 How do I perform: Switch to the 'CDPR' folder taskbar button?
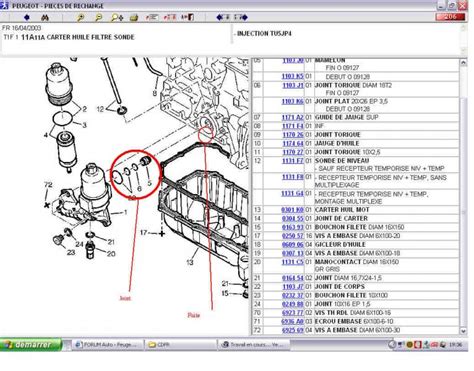coord(180,345)
